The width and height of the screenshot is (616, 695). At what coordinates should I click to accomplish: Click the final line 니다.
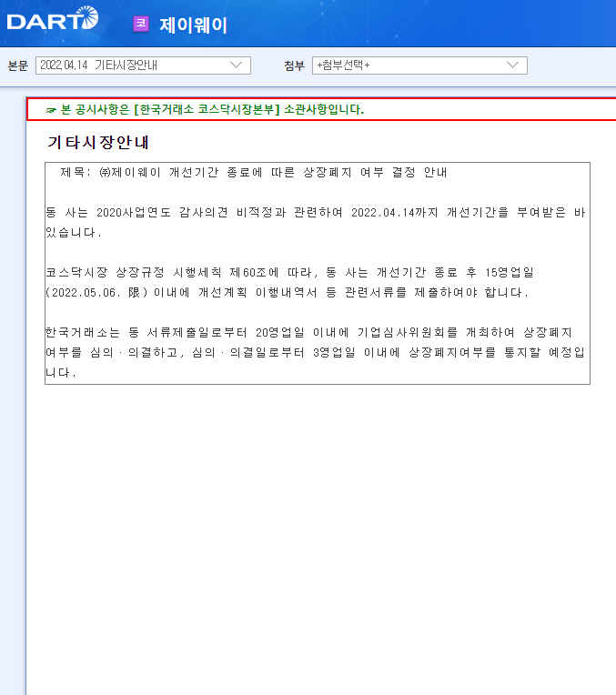click(x=61, y=372)
